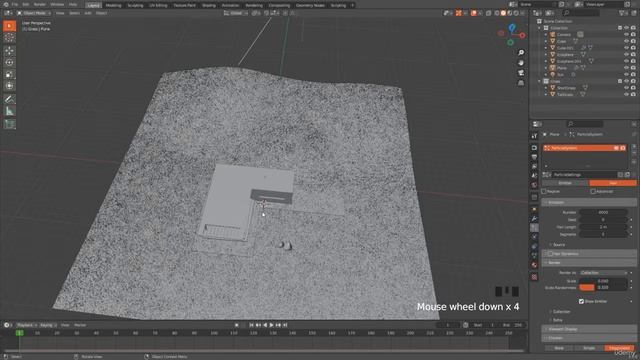Image resolution: width=640 pixels, height=360 pixels.
Task: Select the Measure tool
Action: click(x=9, y=111)
